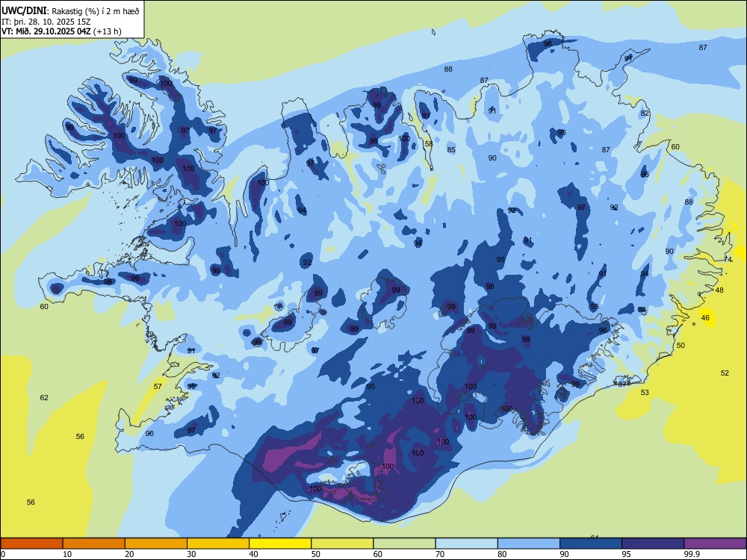Click the purple above-99.9 legend swatch

(x=715, y=544)
